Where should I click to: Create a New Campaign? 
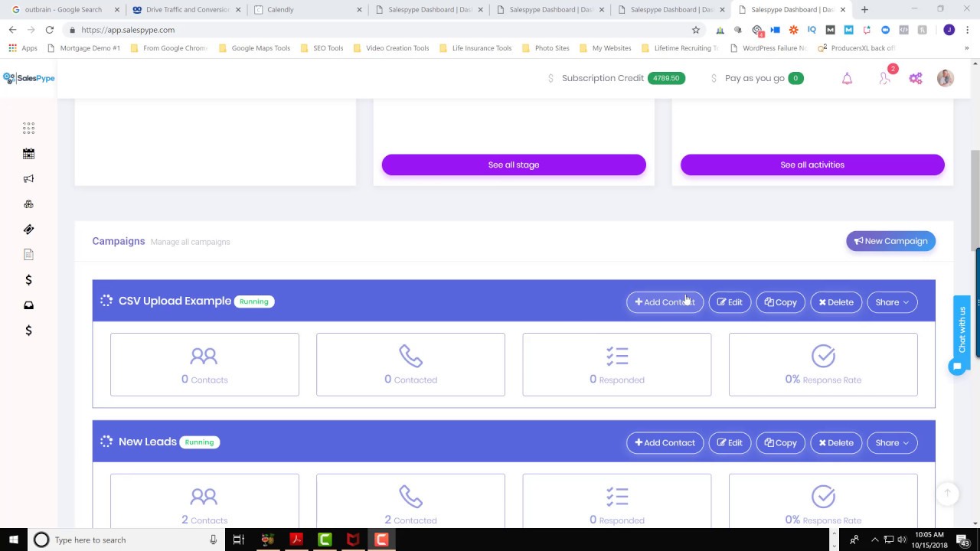890,241
